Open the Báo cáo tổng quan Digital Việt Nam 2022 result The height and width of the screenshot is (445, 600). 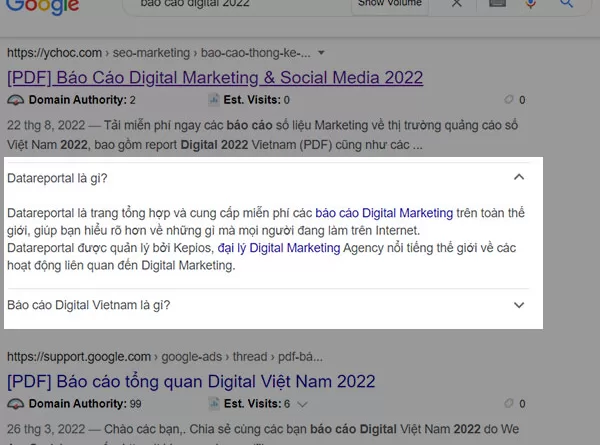coord(191,381)
